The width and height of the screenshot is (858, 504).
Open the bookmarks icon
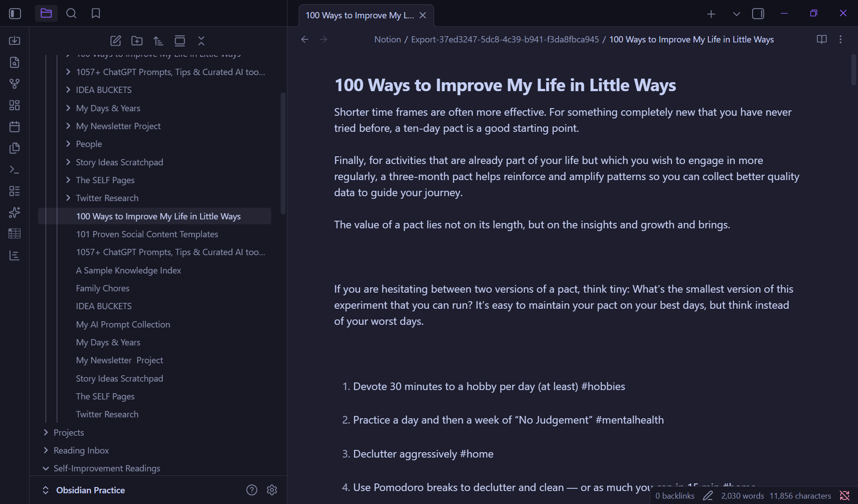click(x=96, y=13)
